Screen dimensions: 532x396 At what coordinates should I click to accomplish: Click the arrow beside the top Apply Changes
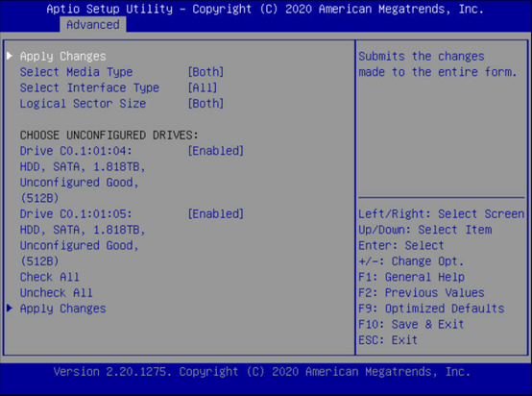(10, 56)
